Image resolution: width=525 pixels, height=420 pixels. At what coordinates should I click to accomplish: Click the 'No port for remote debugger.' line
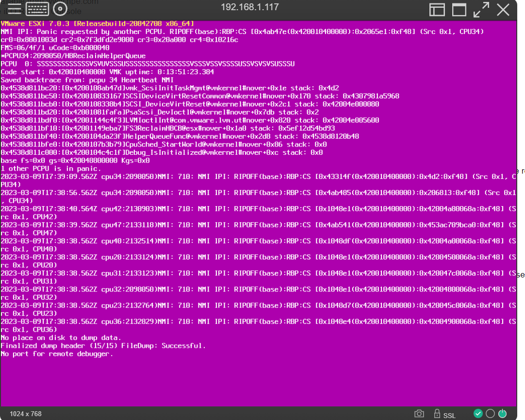click(57, 354)
